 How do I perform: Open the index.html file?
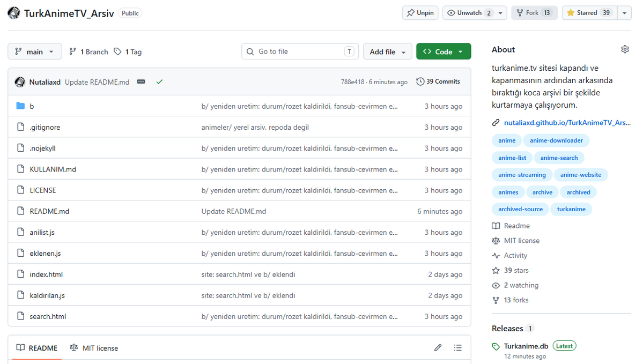(46, 274)
